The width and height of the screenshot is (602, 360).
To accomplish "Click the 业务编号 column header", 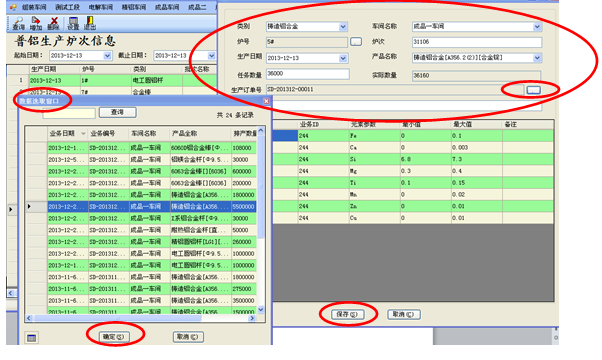I will tap(109, 134).
